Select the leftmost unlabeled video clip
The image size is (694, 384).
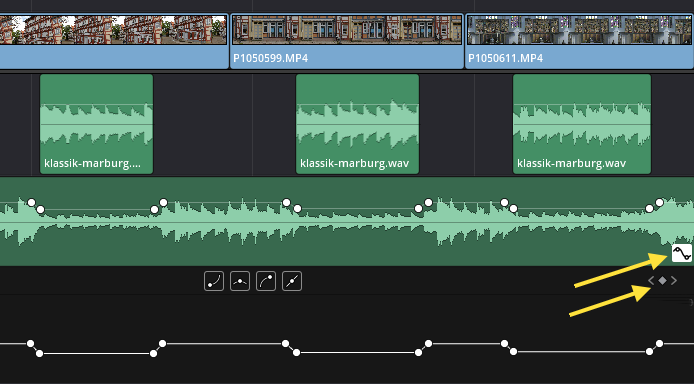[114, 41]
